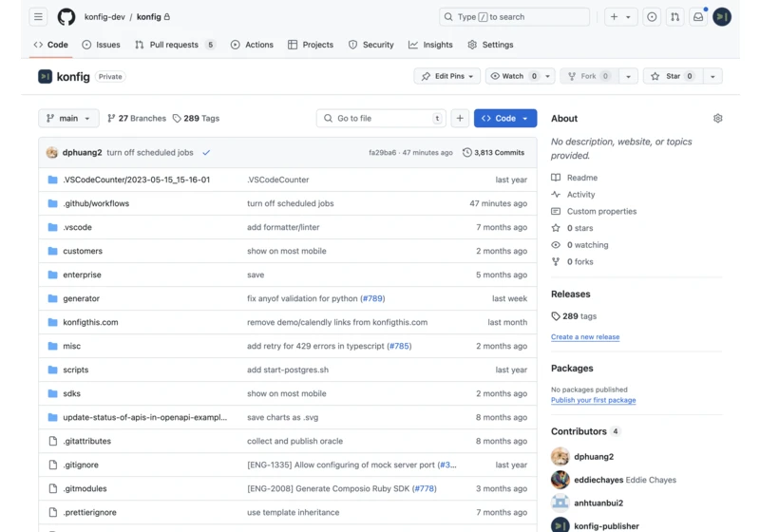
Task: View the 0 forks link
Action: click(x=572, y=261)
